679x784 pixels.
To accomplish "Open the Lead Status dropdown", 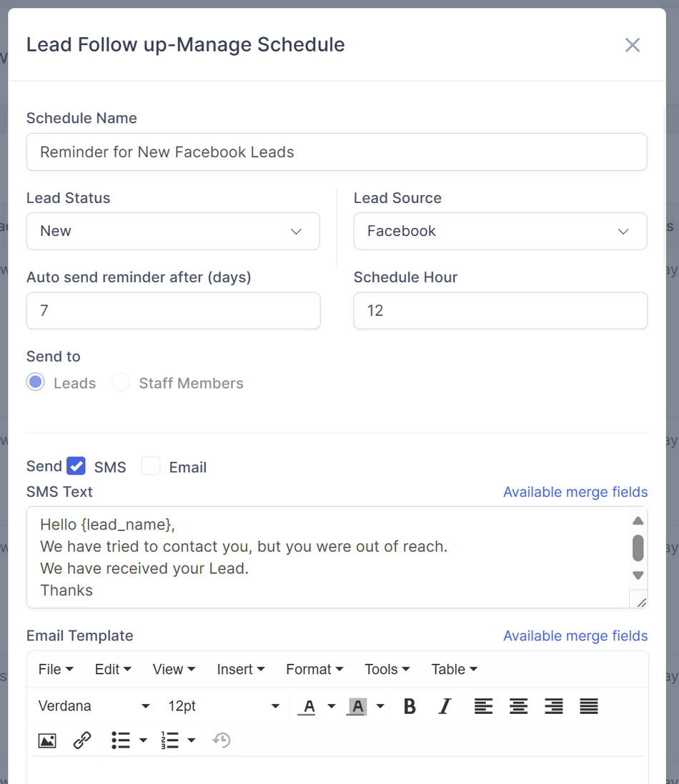I will (x=296, y=231).
